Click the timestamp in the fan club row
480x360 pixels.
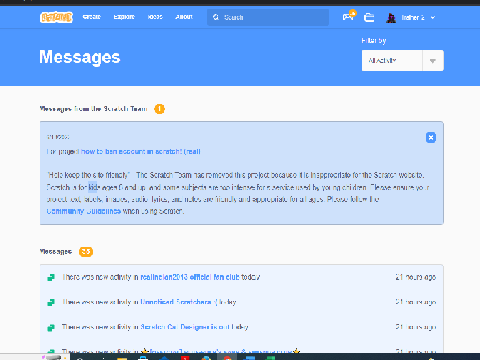(416, 277)
